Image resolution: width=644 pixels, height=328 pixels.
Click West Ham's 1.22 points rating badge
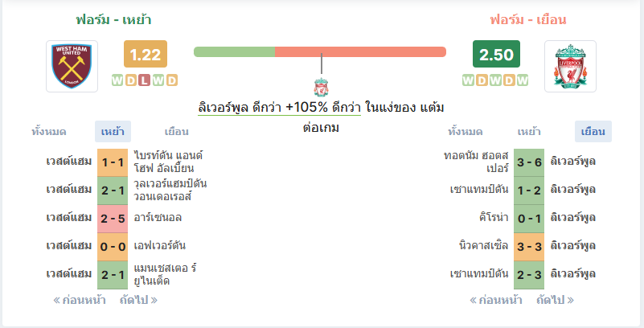[146, 54]
